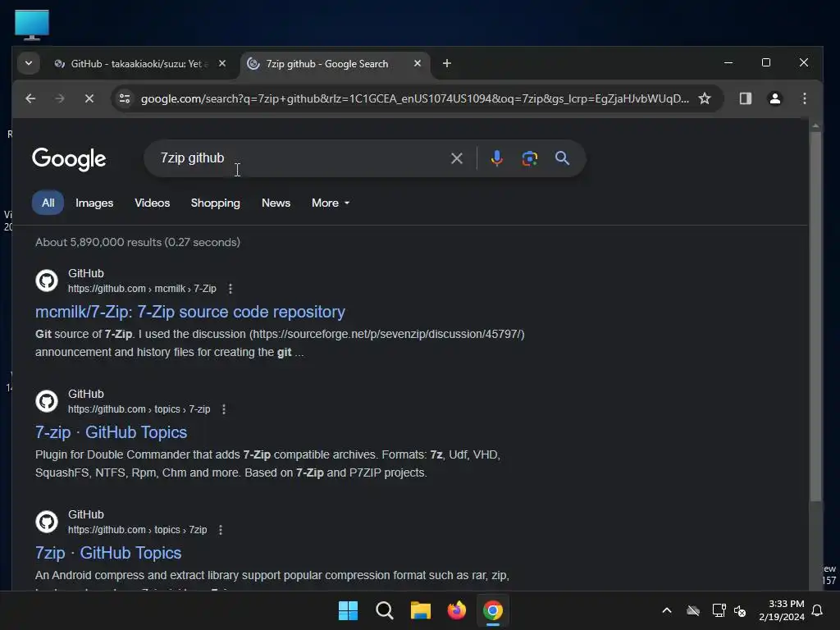
Task: Search by image with Google Lens
Action: pos(529,158)
